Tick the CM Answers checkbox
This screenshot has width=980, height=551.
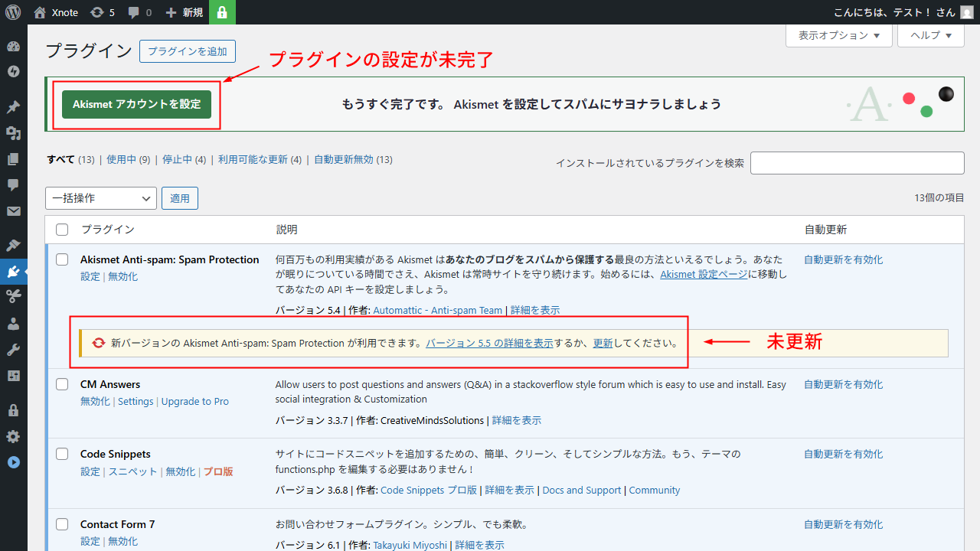[x=63, y=384]
